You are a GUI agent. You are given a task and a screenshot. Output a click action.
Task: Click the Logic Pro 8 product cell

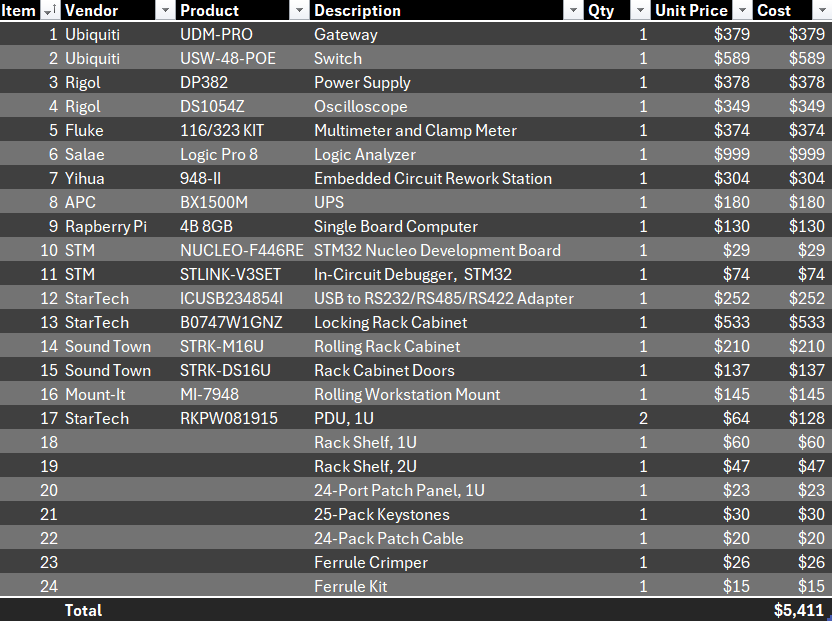[244, 154]
